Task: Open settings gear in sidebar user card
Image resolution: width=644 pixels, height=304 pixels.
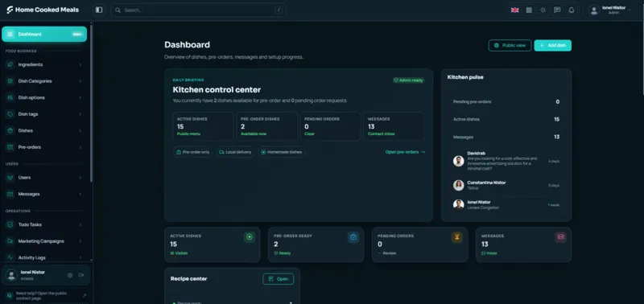Action: coord(70,275)
